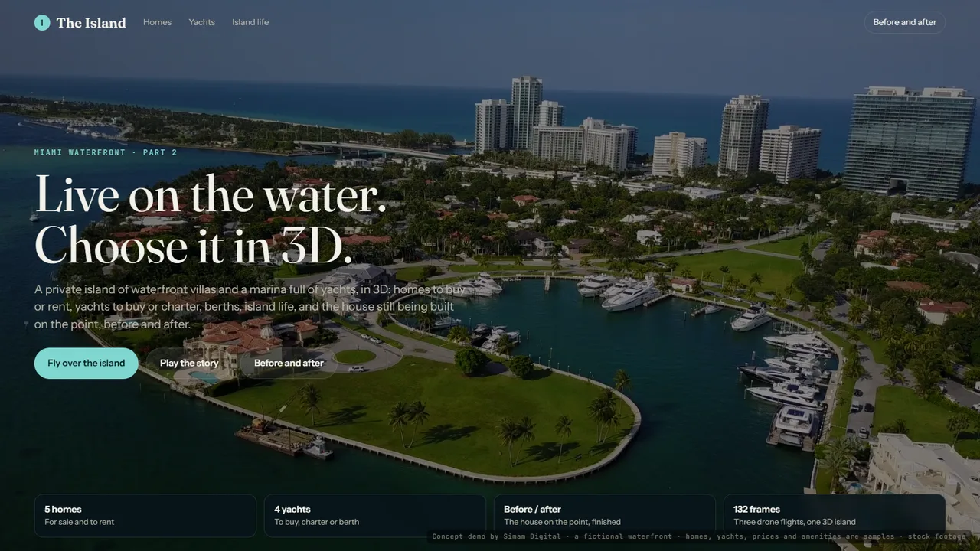Click the round teal Island logo icon
The height and width of the screenshot is (551, 980).
42,23
